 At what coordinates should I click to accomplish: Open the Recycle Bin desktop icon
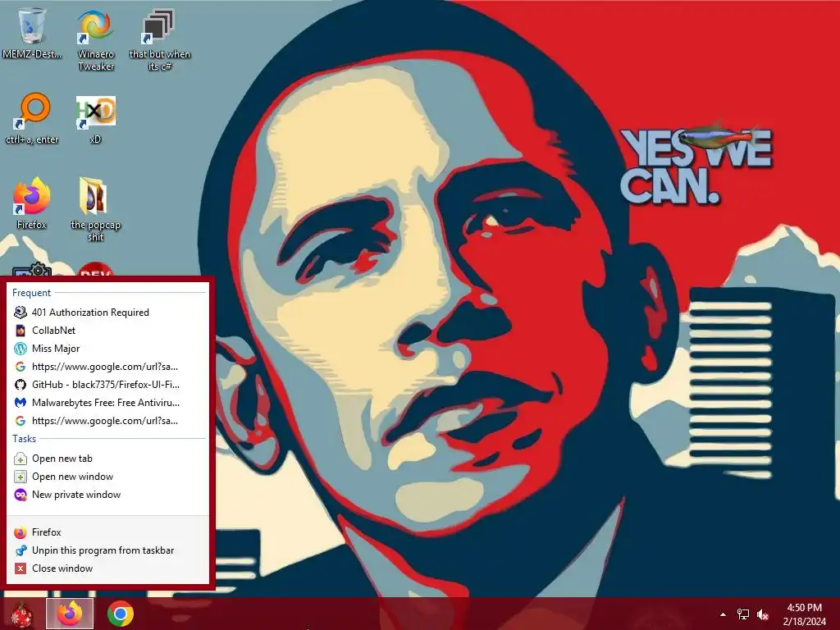tap(32, 33)
